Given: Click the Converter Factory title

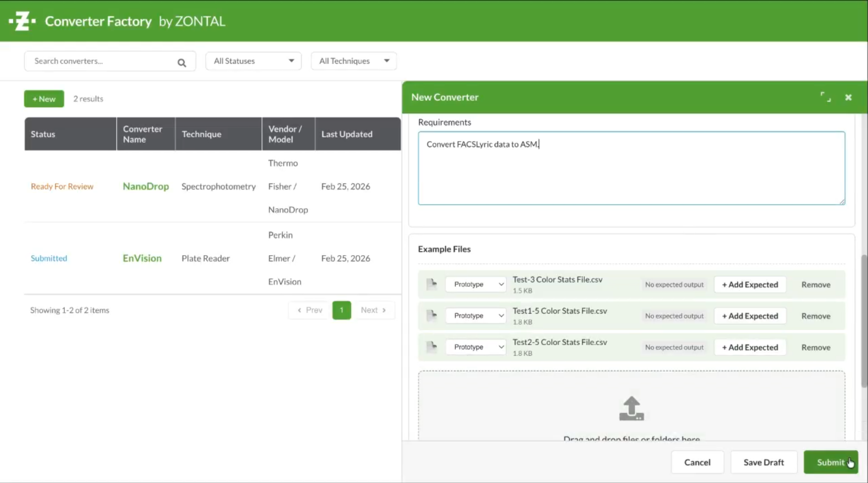Looking at the screenshot, I should [x=98, y=21].
